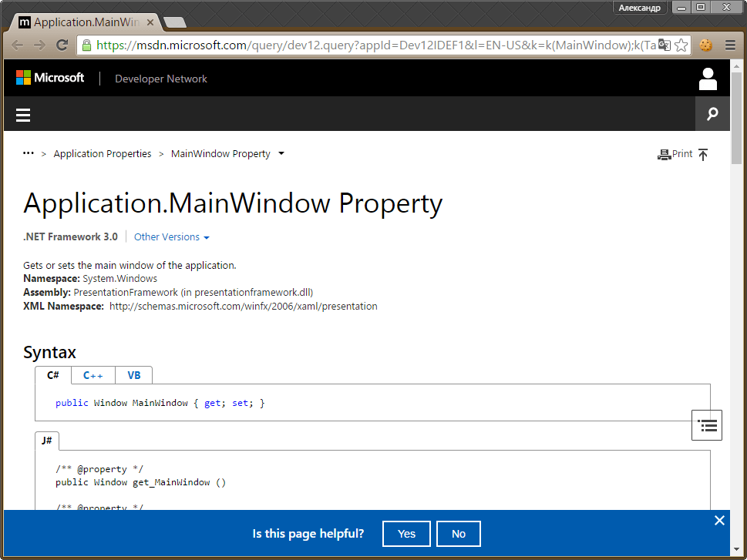Sign in via user profile icon
Screen dimensions: 747x560
click(x=708, y=79)
